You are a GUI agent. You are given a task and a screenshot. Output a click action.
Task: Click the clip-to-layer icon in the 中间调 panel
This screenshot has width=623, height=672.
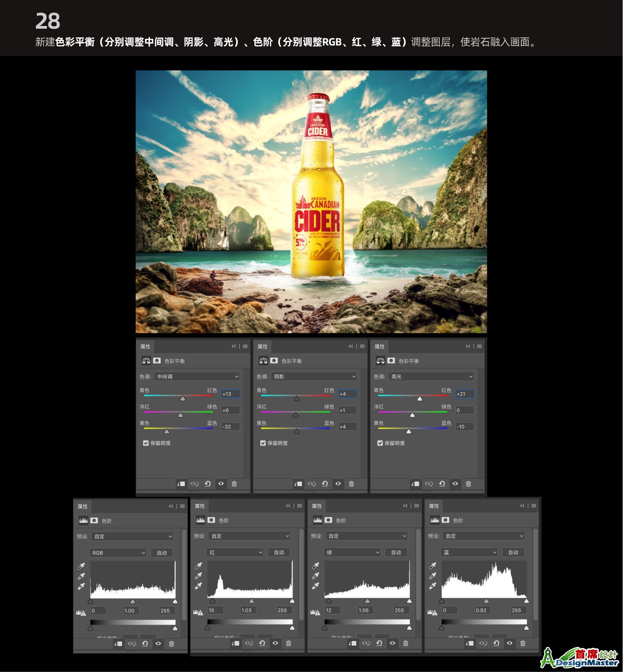pyautogui.click(x=181, y=484)
